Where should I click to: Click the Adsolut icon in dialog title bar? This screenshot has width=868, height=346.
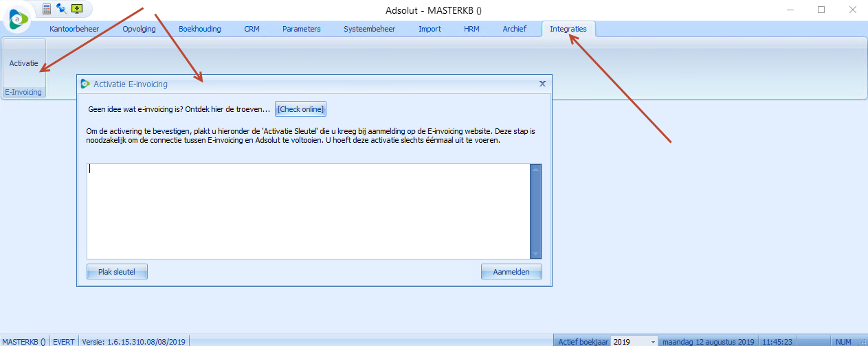pos(85,84)
